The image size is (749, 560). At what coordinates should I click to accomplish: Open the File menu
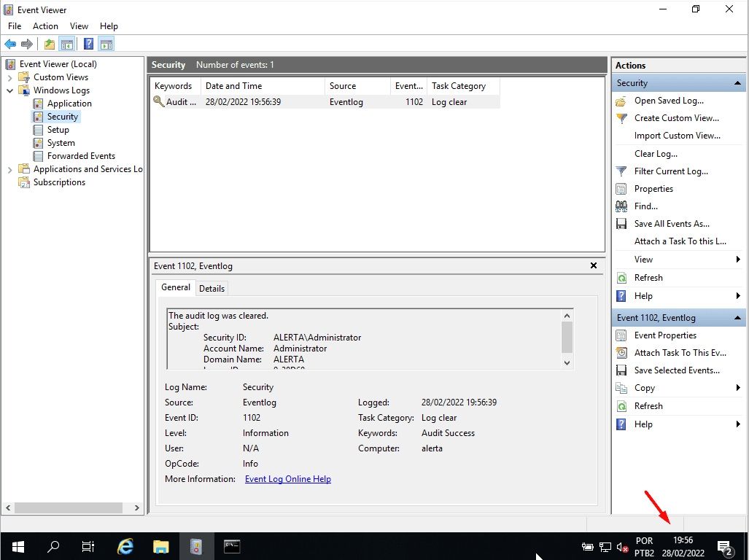pos(15,26)
